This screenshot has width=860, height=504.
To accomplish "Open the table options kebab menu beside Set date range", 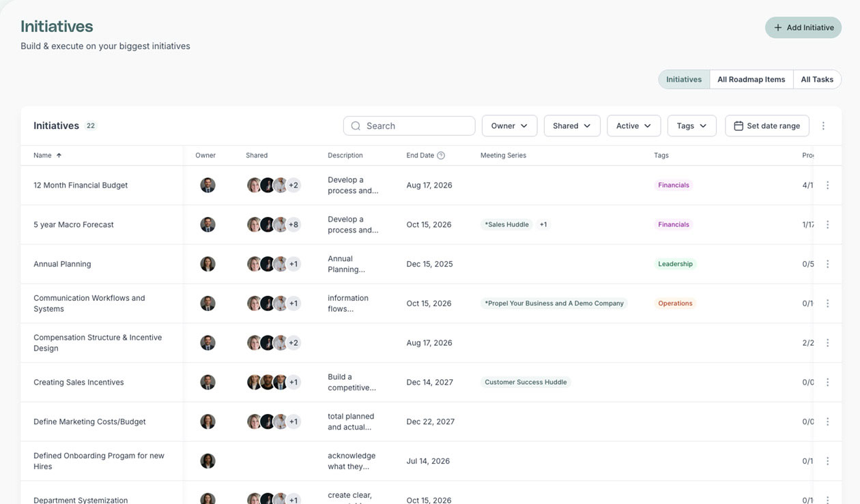I will coord(823,125).
